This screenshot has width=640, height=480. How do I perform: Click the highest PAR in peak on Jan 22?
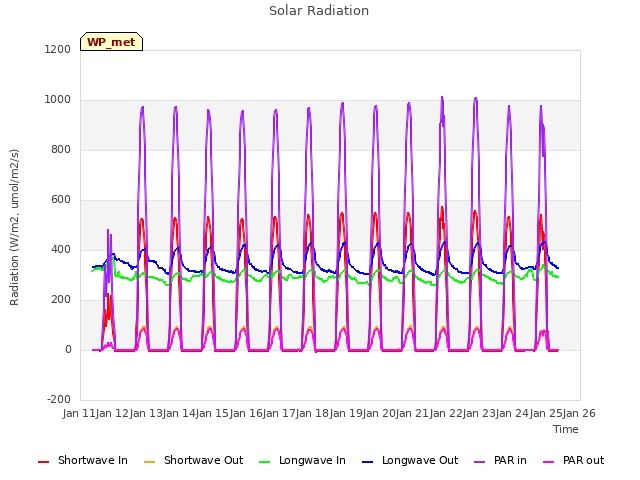tap(442, 98)
